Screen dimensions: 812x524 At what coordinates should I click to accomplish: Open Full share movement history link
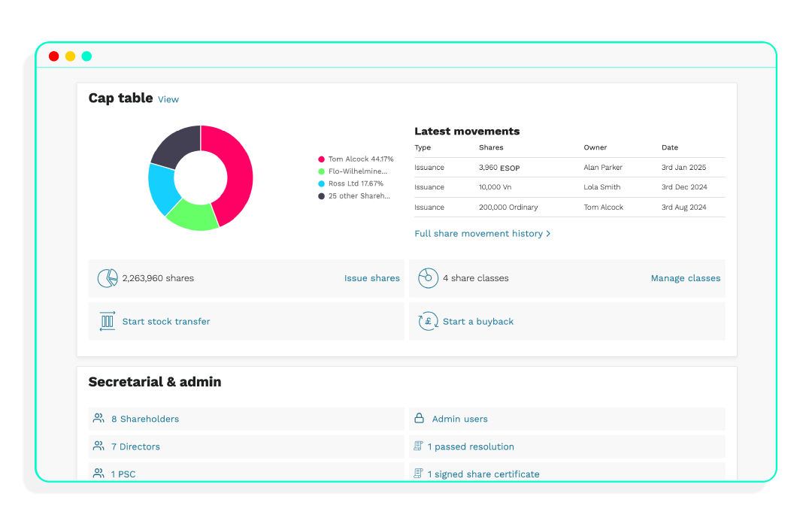pyautogui.click(x=478, y=234)
